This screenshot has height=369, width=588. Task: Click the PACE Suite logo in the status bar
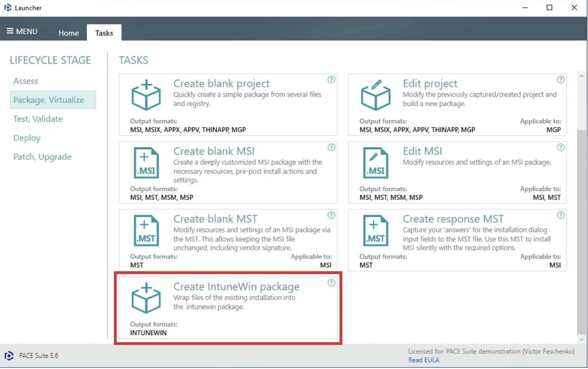coord(9,355)
